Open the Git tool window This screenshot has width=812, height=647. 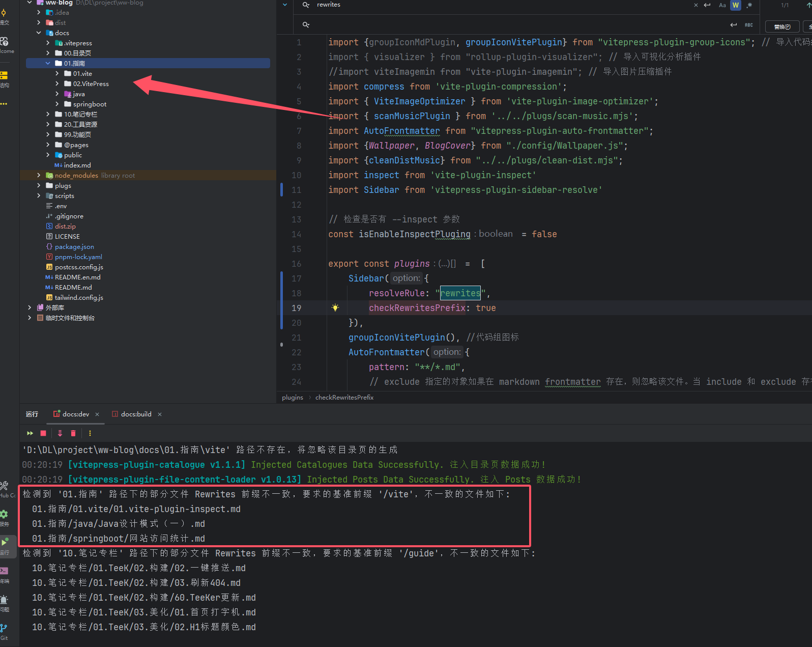4,631
